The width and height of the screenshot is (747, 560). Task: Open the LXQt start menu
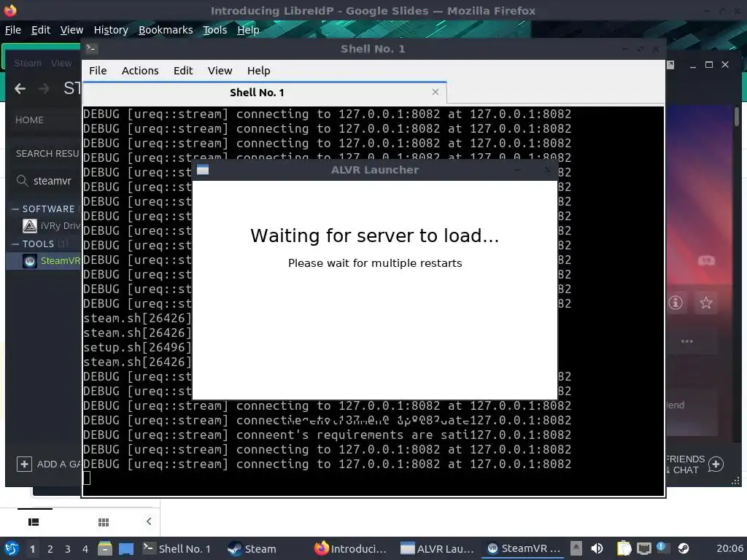coord(12,548)
